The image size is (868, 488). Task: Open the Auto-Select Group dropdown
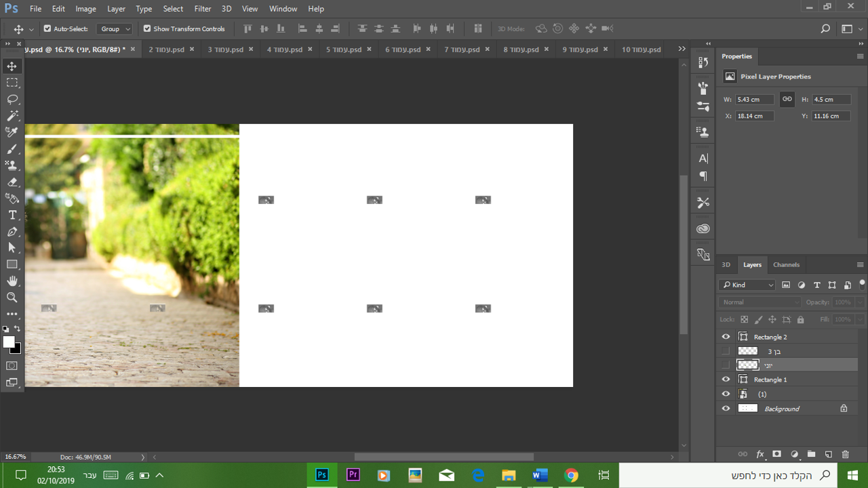[115, 29]
